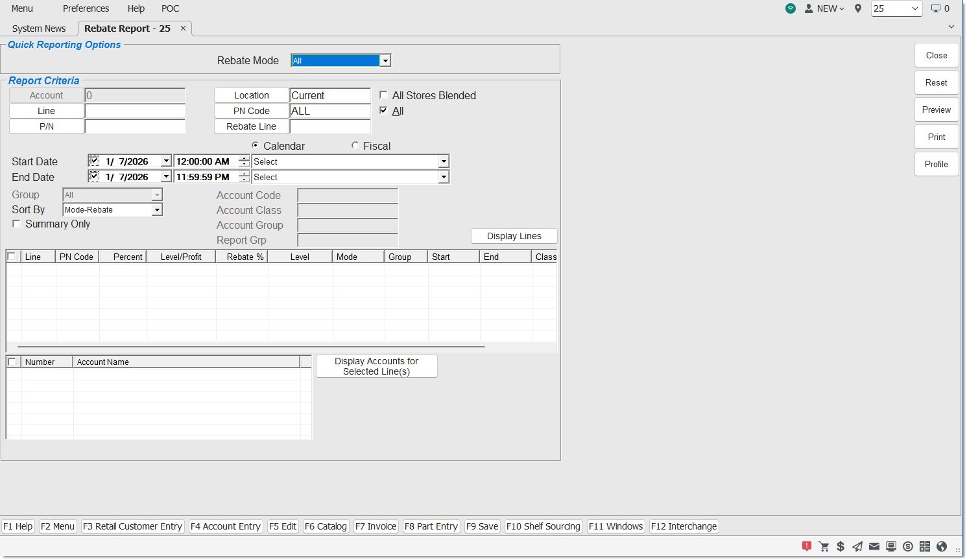Switch to the System News tab
The image size is (967, 560).
coord(39,29)
